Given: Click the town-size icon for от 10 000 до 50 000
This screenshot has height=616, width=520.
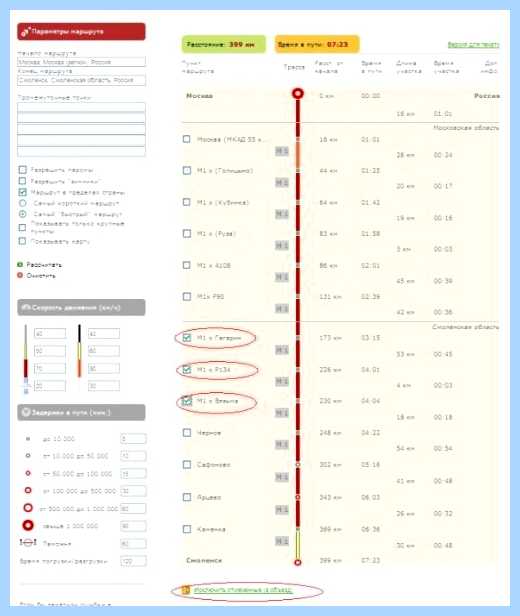Looking at the screenshot, I should click(27, 456).
